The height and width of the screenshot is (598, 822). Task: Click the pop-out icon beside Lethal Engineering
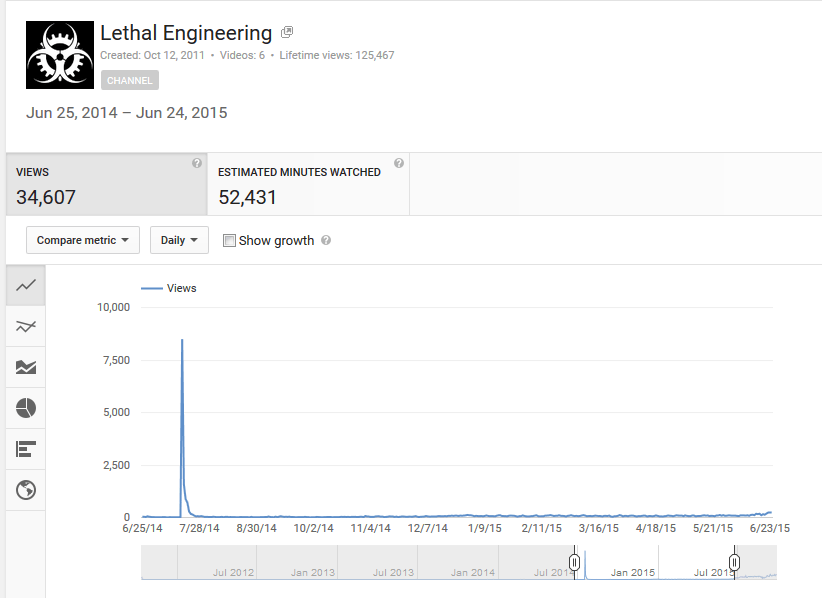[x=286, y=31]
